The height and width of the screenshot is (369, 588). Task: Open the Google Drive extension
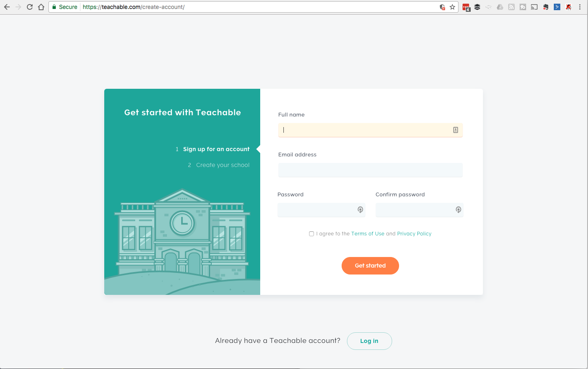[500, 7]
